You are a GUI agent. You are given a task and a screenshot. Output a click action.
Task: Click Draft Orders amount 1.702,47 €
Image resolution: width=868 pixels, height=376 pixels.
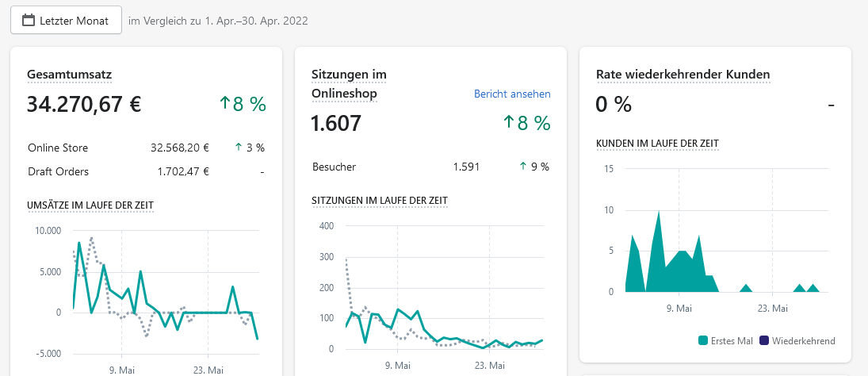183,171
